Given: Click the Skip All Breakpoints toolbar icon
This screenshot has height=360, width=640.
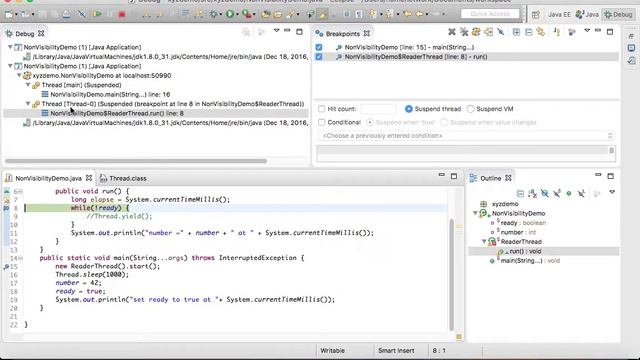Looking at the screenshot, I should pyautogui.click(x=82, y=14).
